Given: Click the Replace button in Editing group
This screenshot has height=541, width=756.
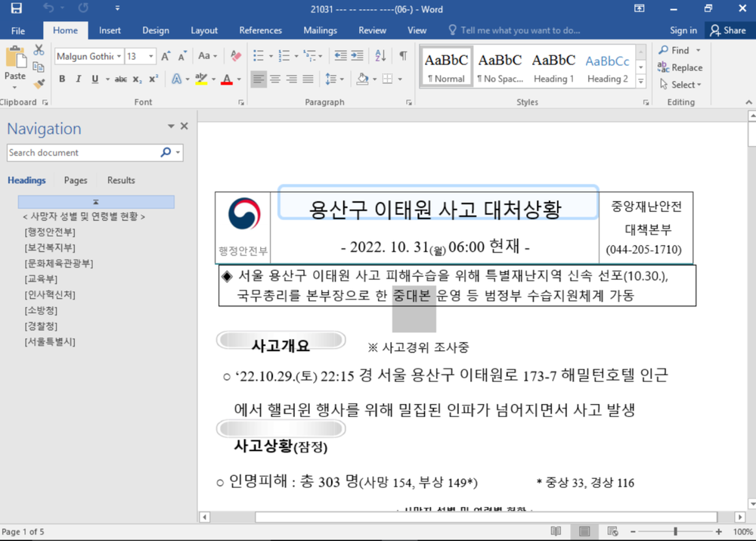Looking at the screenshot, I should coord(680,67).
